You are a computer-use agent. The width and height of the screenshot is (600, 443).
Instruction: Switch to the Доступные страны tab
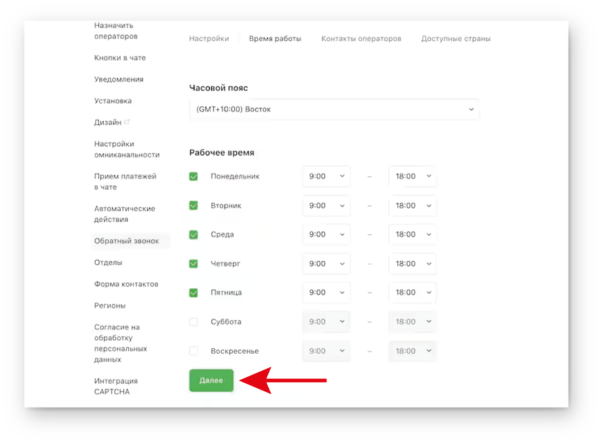pyautogui.click(x=456, y=39)
